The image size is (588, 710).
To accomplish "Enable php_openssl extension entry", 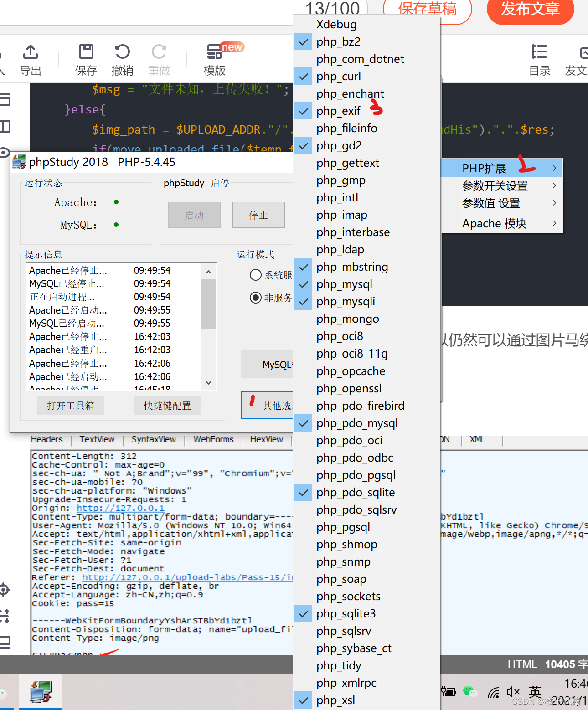I will click(x=367, y=389).
